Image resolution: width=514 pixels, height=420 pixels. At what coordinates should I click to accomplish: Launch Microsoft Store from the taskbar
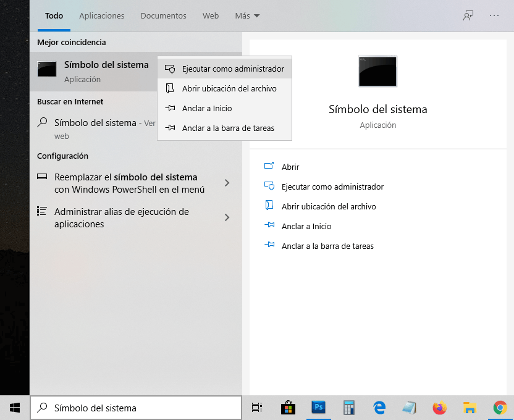click(x=288, y=408)
